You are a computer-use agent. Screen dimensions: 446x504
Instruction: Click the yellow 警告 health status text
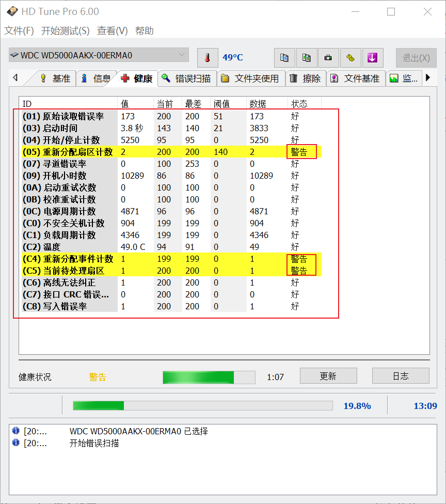(98, 377)
